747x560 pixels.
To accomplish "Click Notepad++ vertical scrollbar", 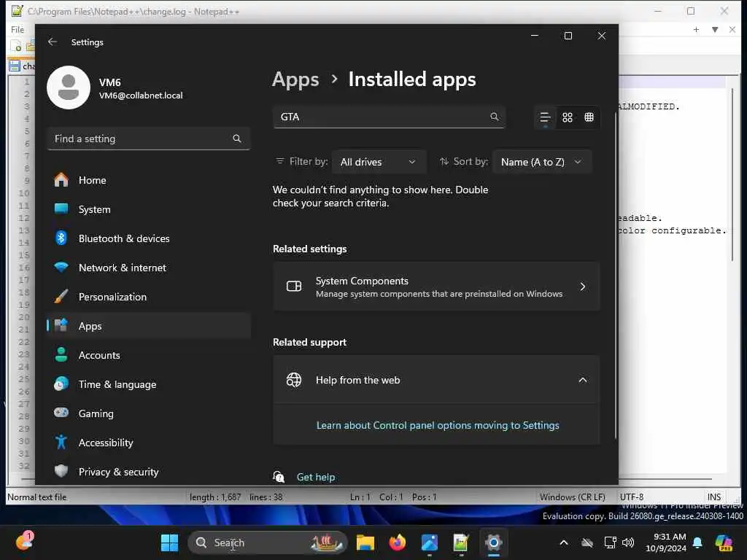I will (732, 174).
